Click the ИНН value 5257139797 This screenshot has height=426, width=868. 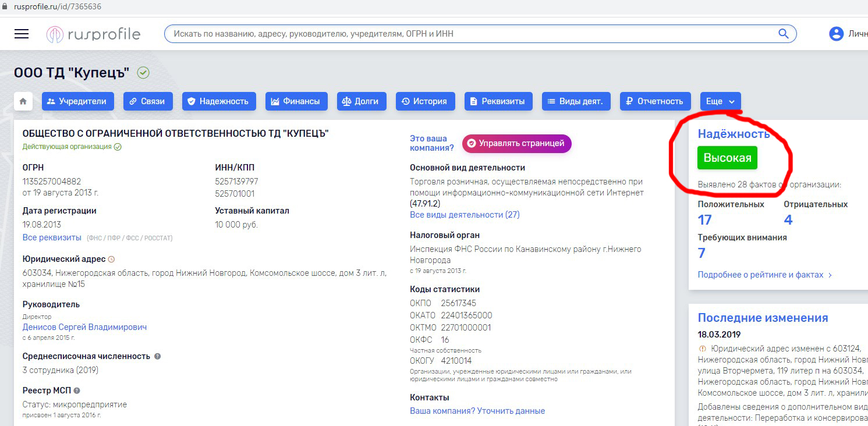[236, 182]
